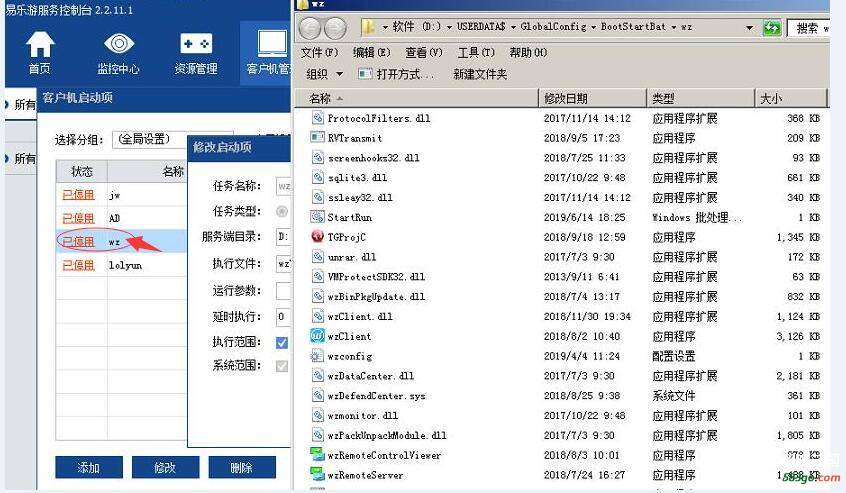846x493 pixels.
Task: Toggle the 系统范围 checkbox
Action: (282, 366)
